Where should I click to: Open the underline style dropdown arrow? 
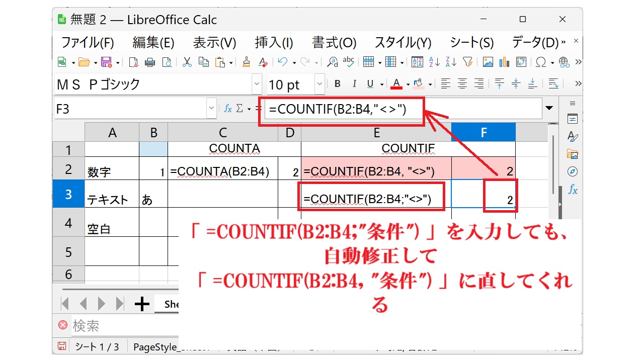(x=382, y=84)
